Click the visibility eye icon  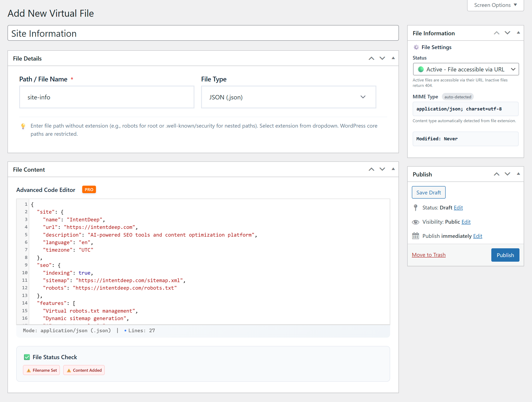click(415, 222)
